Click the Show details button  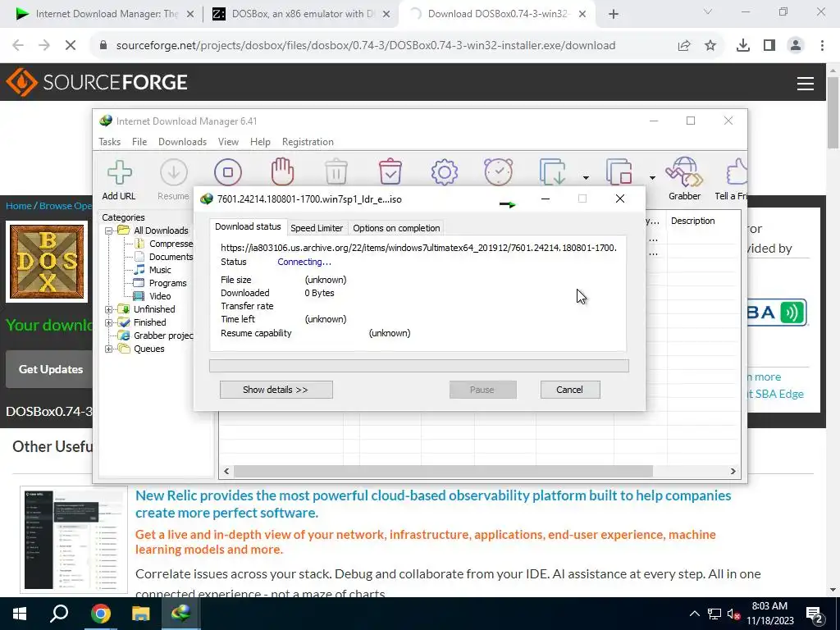point(276,390)
